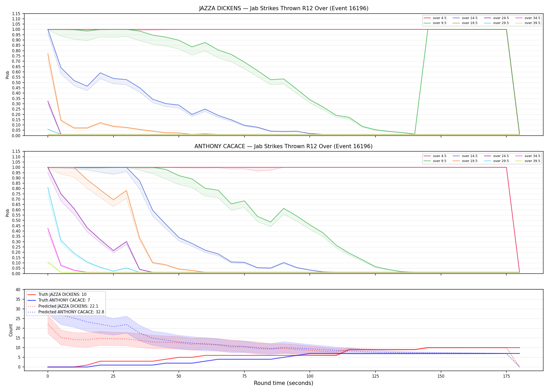Click the x-axis tick label 125
Viewport: 549px width, 392px height.
tap(375, 376)
